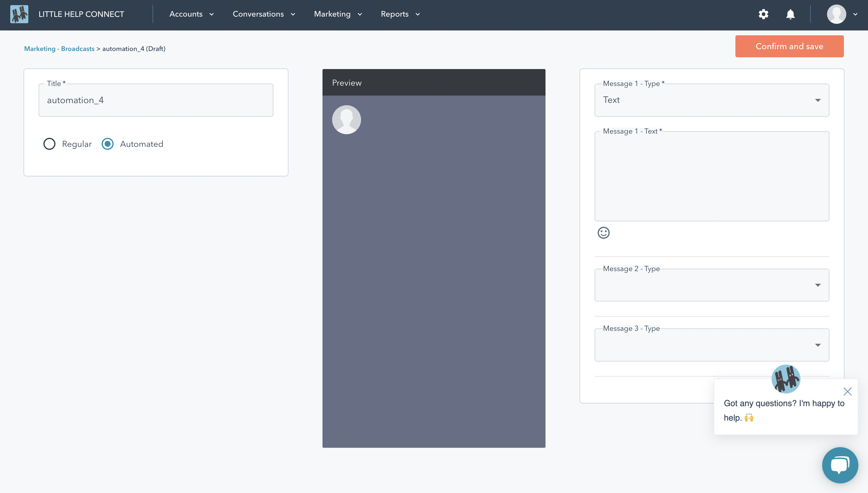The image size is (868, 493).
Task: Open the Message 2 - Type dropdown
Action: click(x=712, y=285)
